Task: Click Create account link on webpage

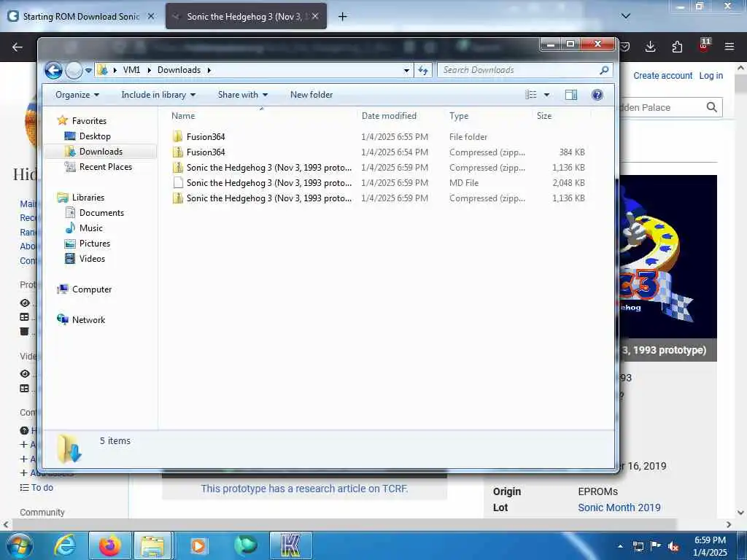Action: click(662, 76)
